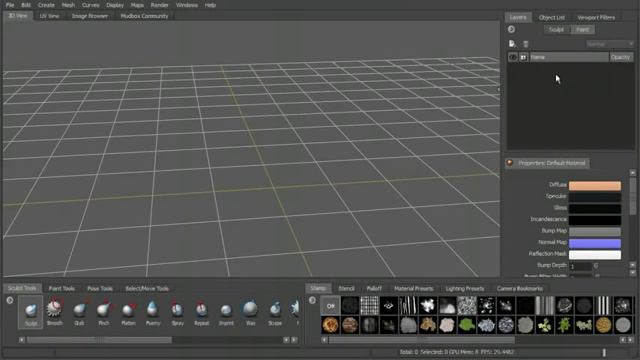Click the Delete Layer trash icon
The image size is (640, 360).
[526, 44]
